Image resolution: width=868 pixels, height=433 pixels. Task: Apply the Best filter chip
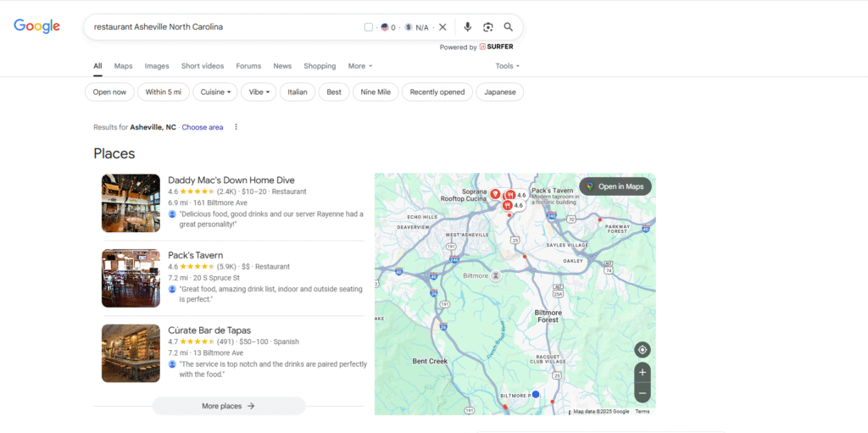tap(334, 92)
